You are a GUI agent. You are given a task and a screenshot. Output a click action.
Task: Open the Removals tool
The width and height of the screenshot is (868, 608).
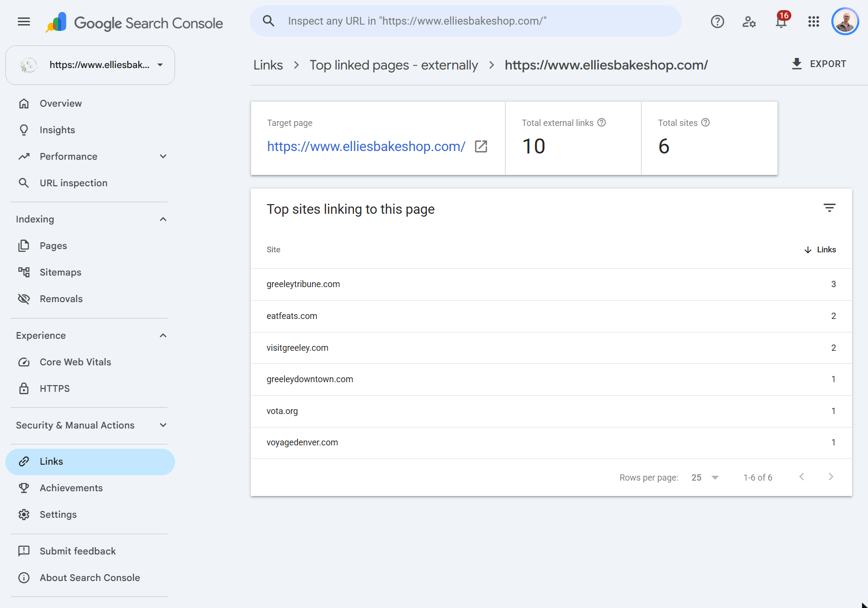point(90,299)
